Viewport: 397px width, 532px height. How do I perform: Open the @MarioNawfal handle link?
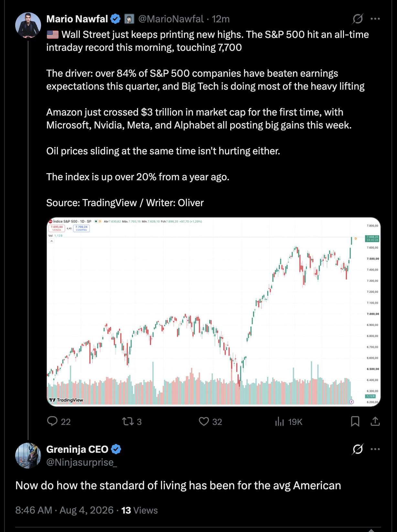coord(171,19)
